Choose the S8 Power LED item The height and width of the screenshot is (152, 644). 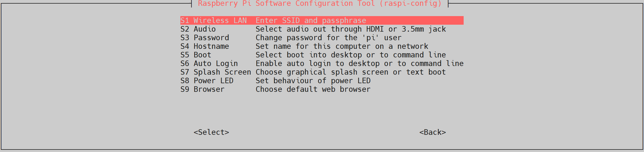point(207,81)
